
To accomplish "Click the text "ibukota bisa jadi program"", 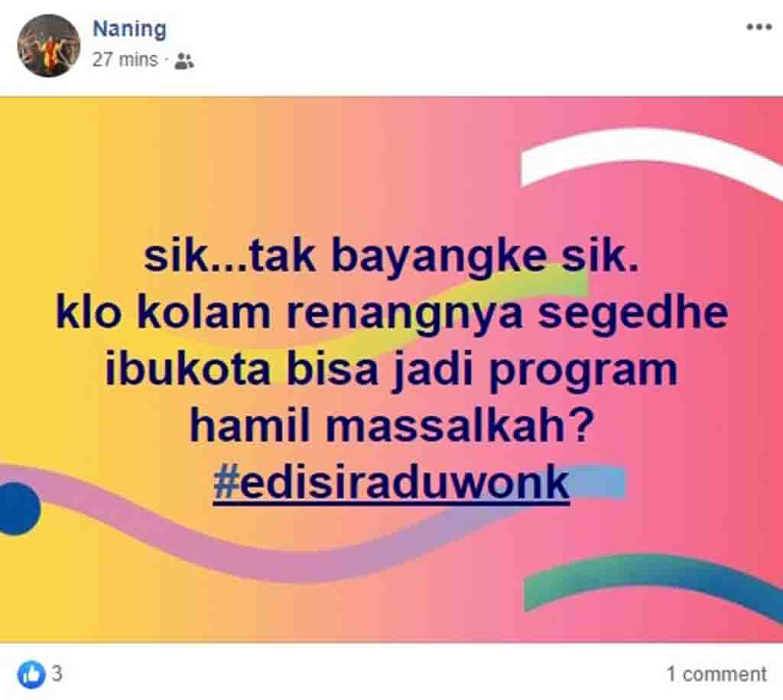I will pos(391,370).
